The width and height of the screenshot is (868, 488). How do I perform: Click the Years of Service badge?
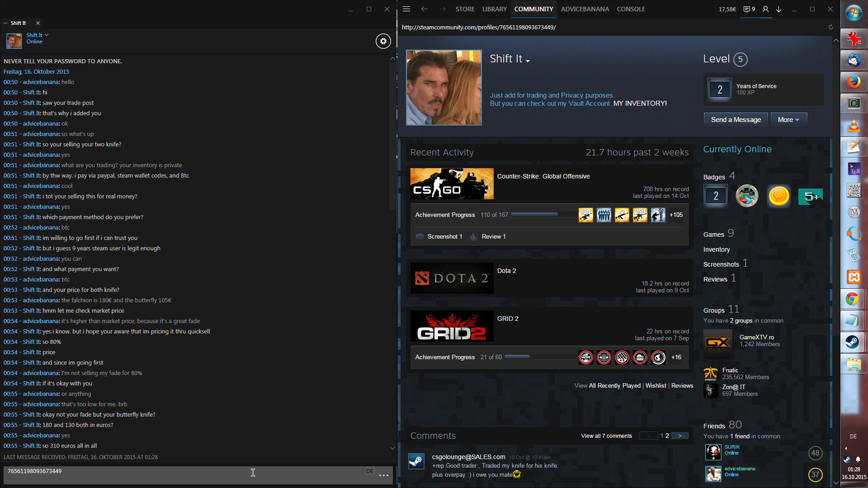pos(720,89)
